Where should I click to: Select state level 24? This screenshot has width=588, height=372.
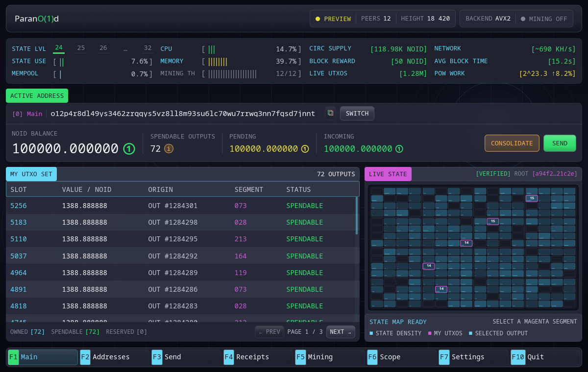(x=59, y=47)
